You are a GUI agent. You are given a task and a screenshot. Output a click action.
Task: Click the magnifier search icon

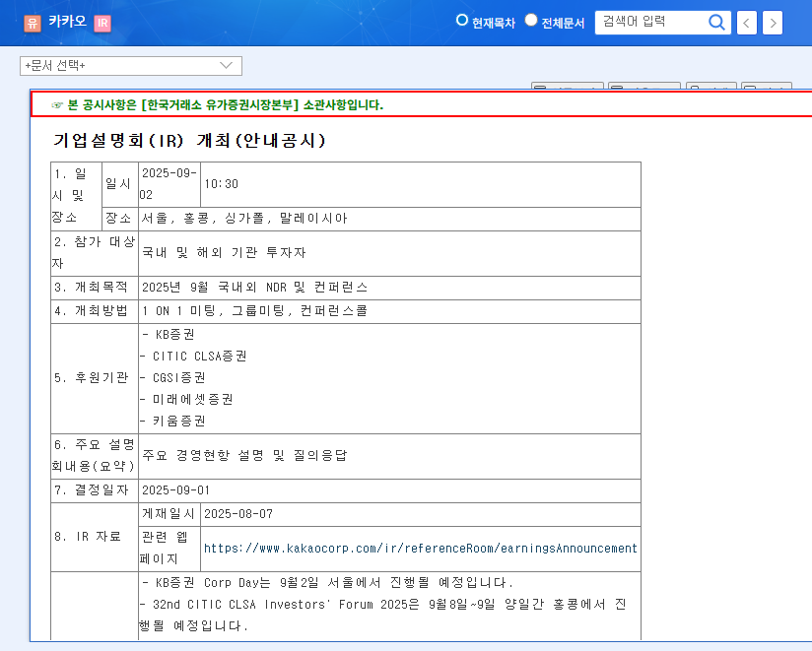pos(716,23)
